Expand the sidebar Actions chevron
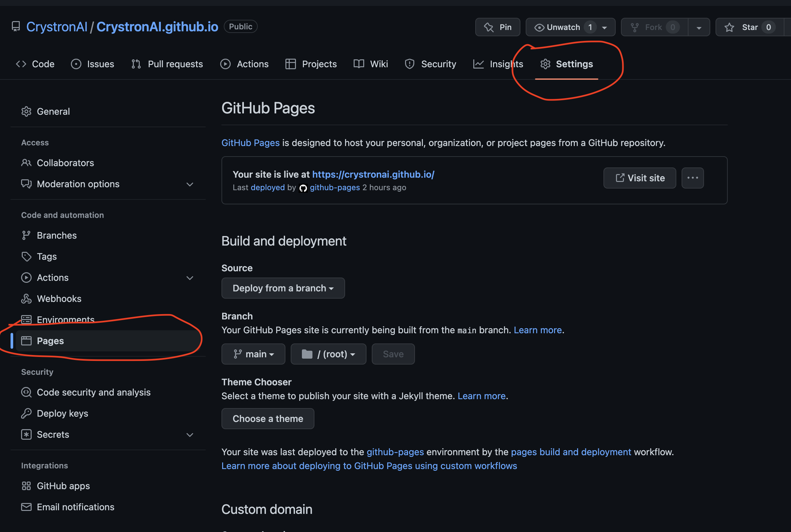This screenshot has width=791, height=532. point(190,278)
